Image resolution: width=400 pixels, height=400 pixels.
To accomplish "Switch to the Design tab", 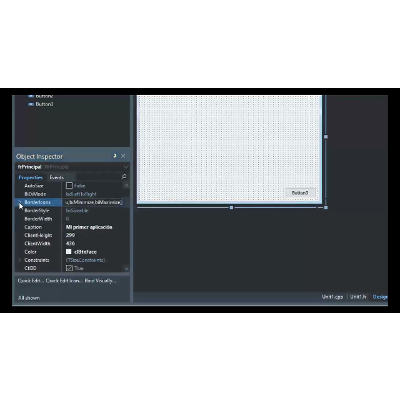I will tap(380, 297).
